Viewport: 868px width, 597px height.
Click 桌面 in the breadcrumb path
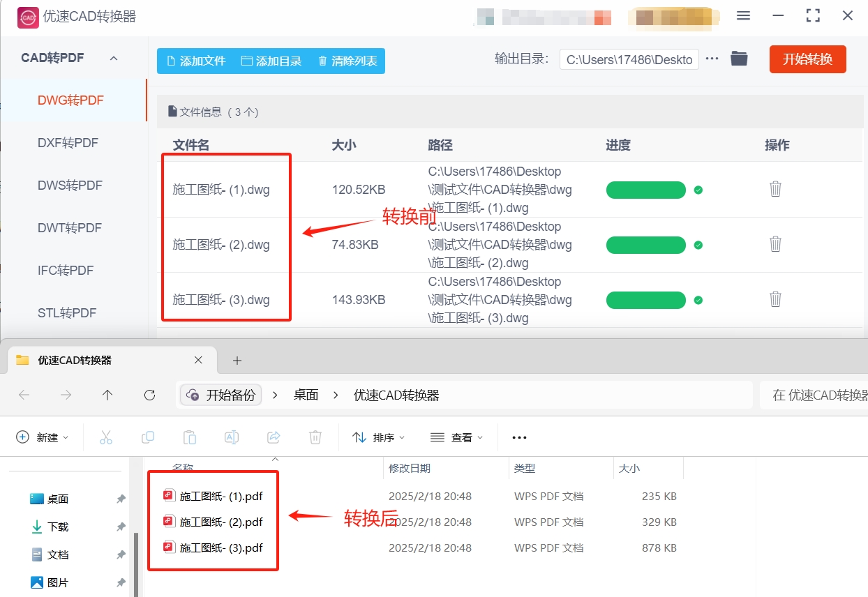point(306,395)
